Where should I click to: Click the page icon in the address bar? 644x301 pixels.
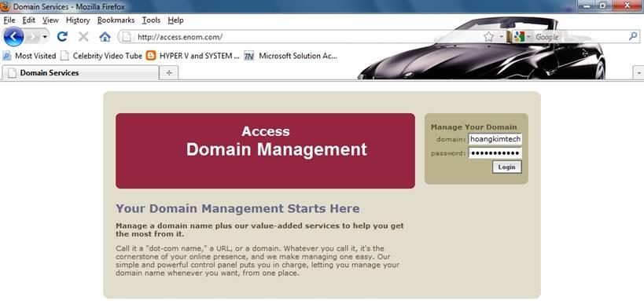coord(127,37)
